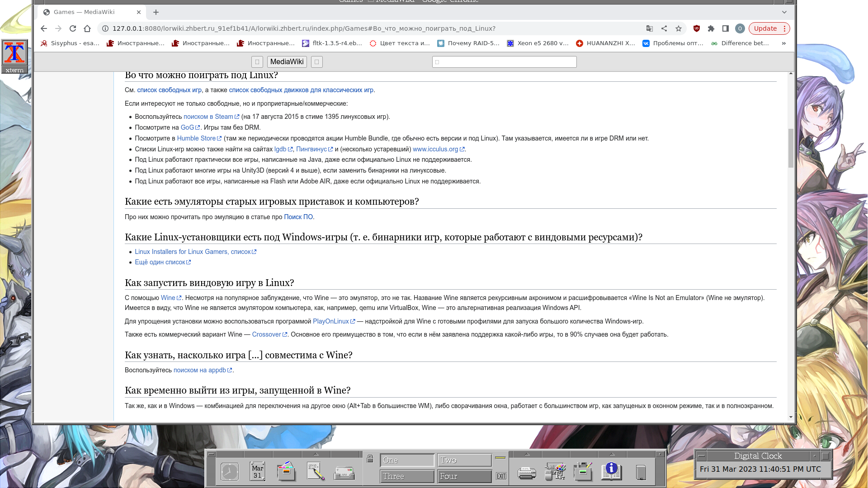Switch to workspace One
Viewport: 868px width, 488px height.
(x=407, y=460)
